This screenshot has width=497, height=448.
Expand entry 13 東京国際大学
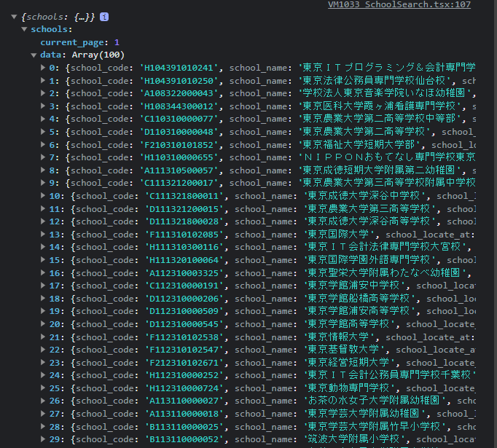pos(43,235)
